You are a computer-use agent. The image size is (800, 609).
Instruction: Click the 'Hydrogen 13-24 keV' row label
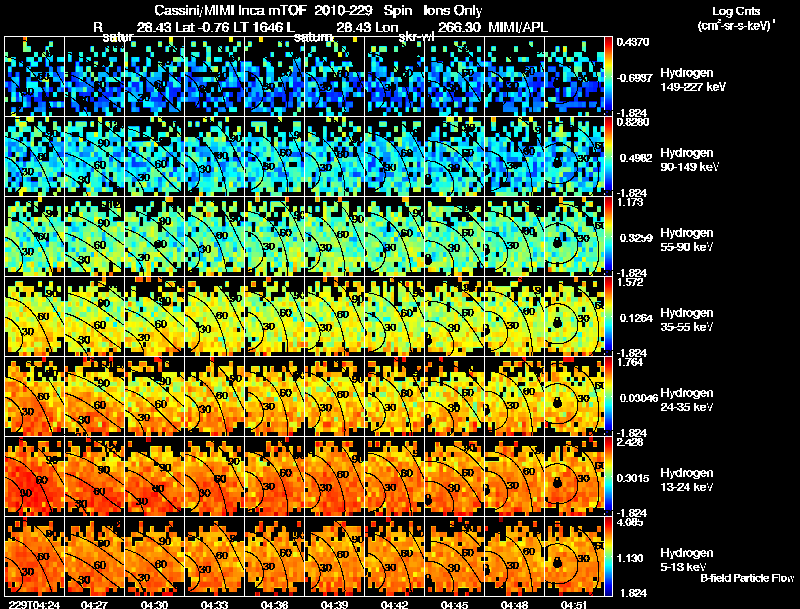click(x=687, y=480)
